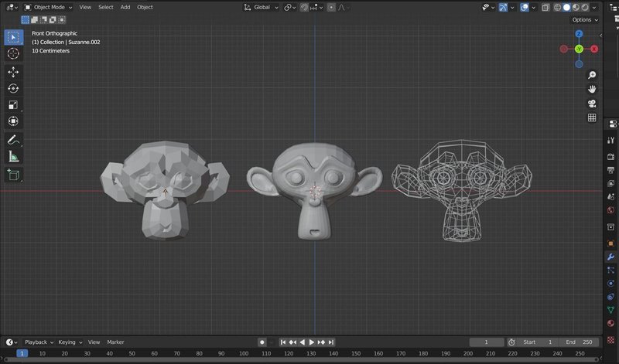Open the Add menu
Image resolution: width=619 pixels, height=364 pixels.
(x=125, y=7)
